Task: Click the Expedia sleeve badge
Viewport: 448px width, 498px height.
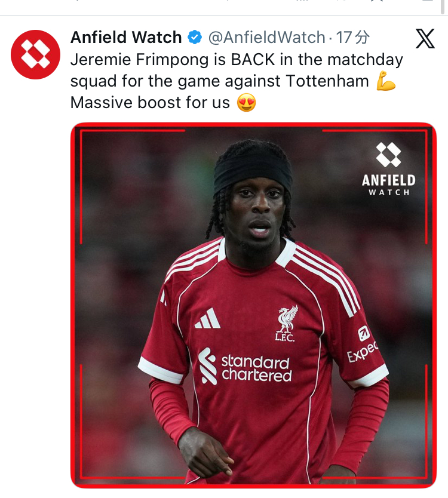Action: click(363, 345)
